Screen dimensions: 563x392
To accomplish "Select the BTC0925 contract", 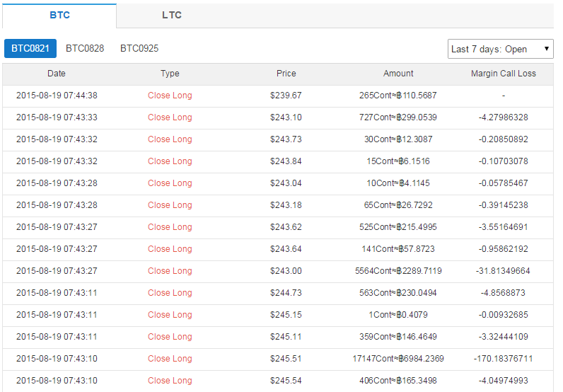I will pos(139,49).
